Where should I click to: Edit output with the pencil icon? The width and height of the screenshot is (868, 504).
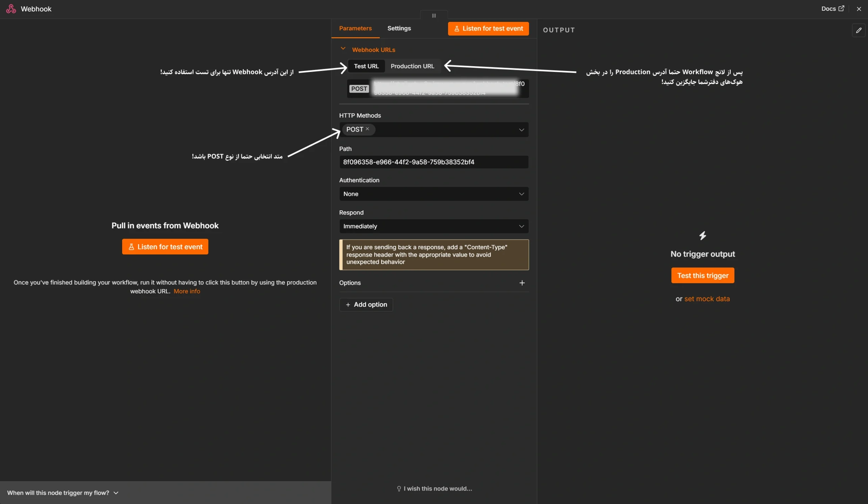859,30
